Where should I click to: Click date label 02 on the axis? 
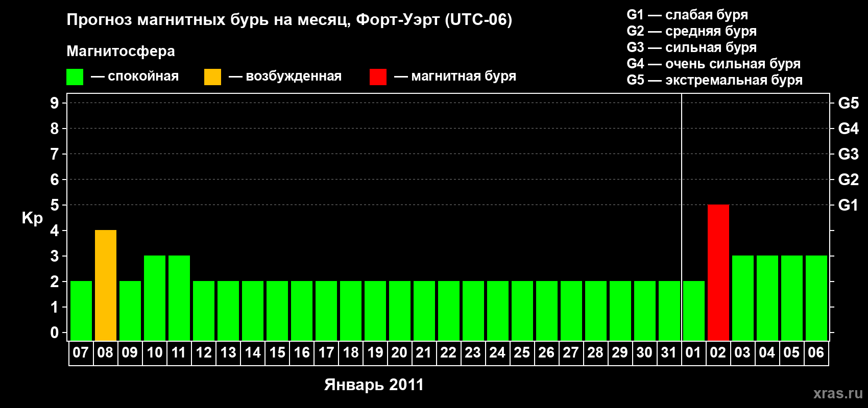click(x=718, y=352)
